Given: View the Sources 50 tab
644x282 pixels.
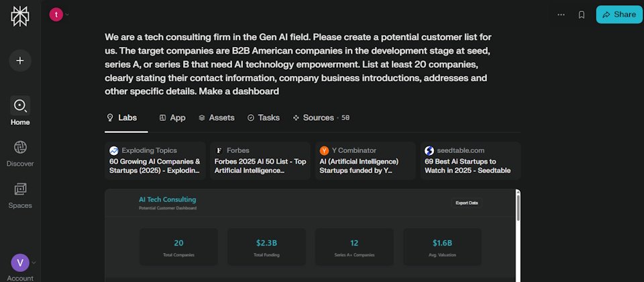Looking at the screenshot, I should point(321,117).
